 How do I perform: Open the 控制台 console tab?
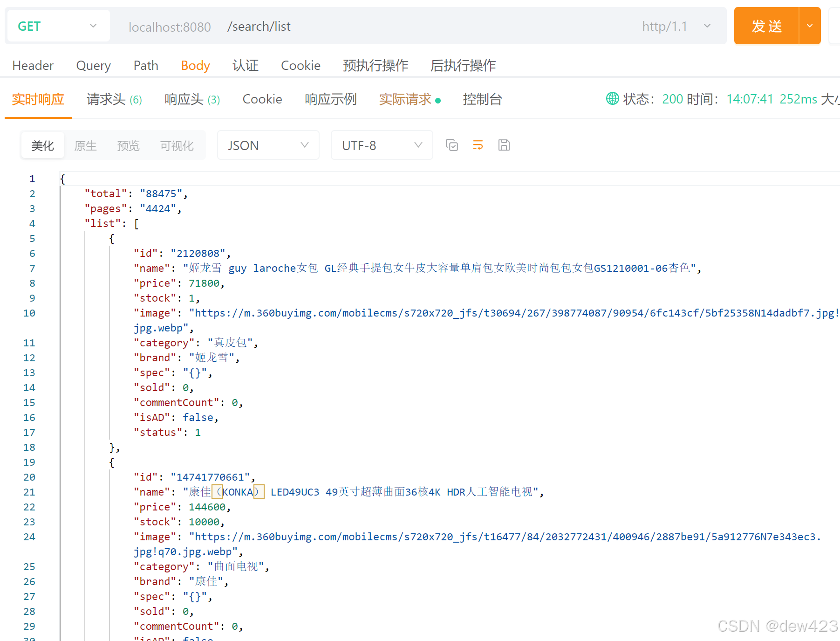[483, 99]
